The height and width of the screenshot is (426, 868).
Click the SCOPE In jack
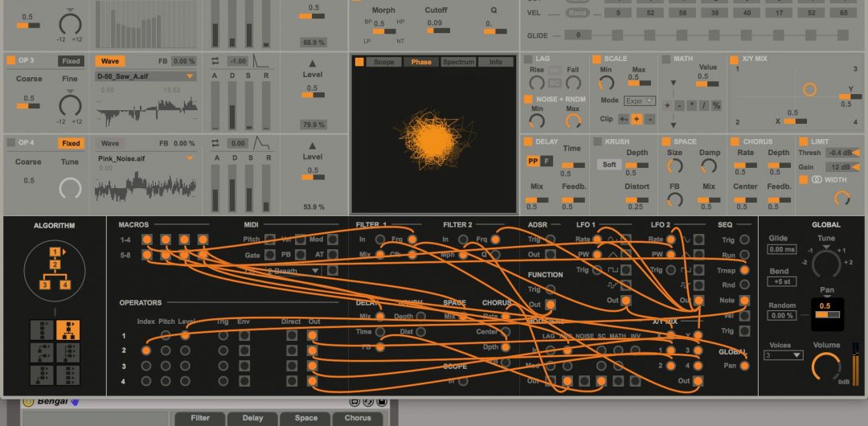463,381
